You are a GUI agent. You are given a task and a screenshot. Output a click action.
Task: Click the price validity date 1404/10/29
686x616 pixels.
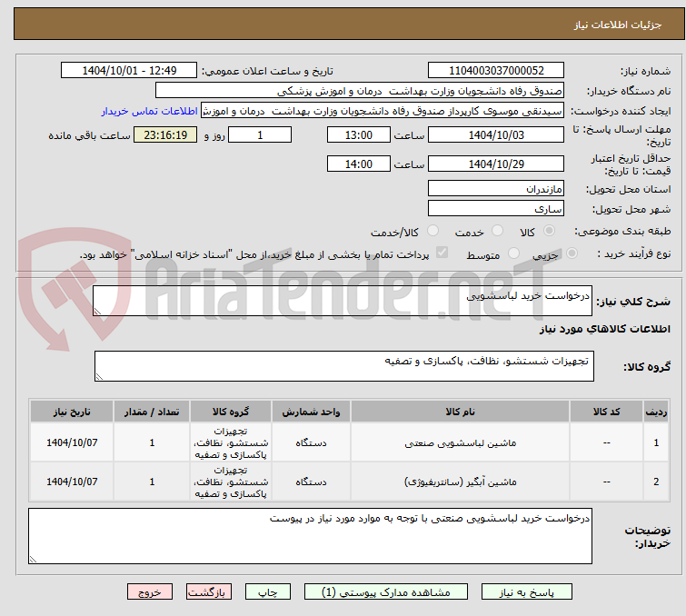coord(496,164)
